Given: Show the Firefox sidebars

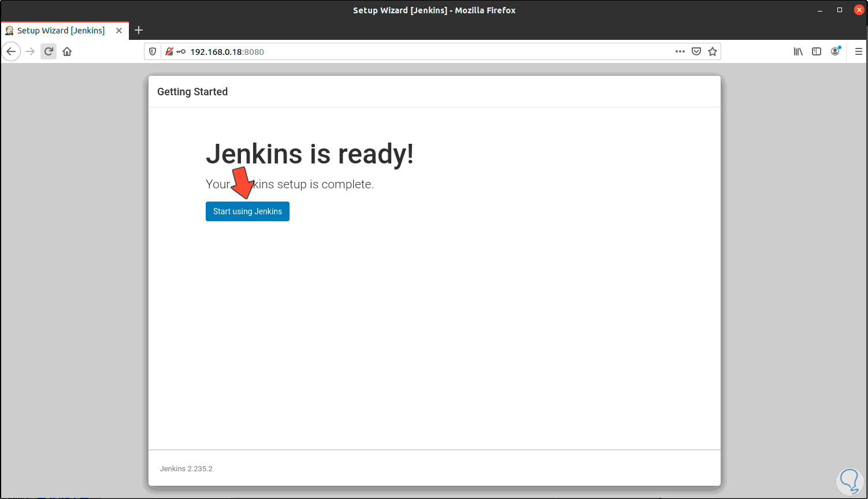Looking at the screenshot, I should (817, 51).
